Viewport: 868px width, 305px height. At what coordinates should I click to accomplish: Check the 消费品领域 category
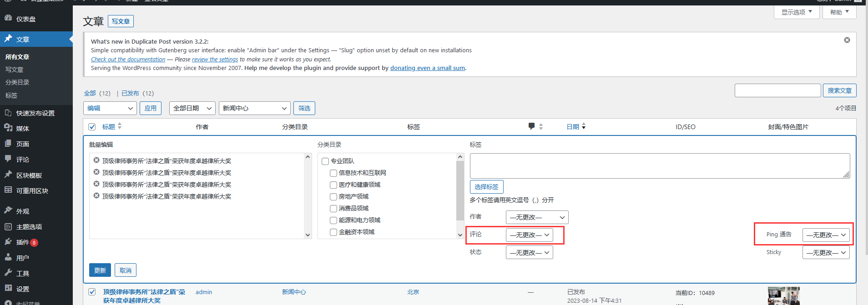point(333,209)
